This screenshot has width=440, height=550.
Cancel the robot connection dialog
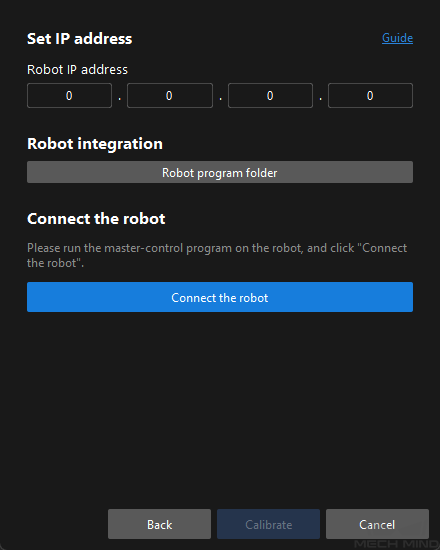[x=377, y=524]
